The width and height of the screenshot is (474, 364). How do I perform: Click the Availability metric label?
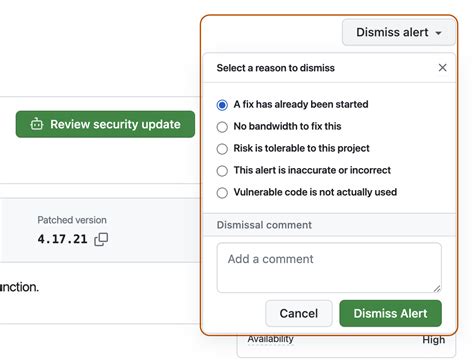coord(270,339)
